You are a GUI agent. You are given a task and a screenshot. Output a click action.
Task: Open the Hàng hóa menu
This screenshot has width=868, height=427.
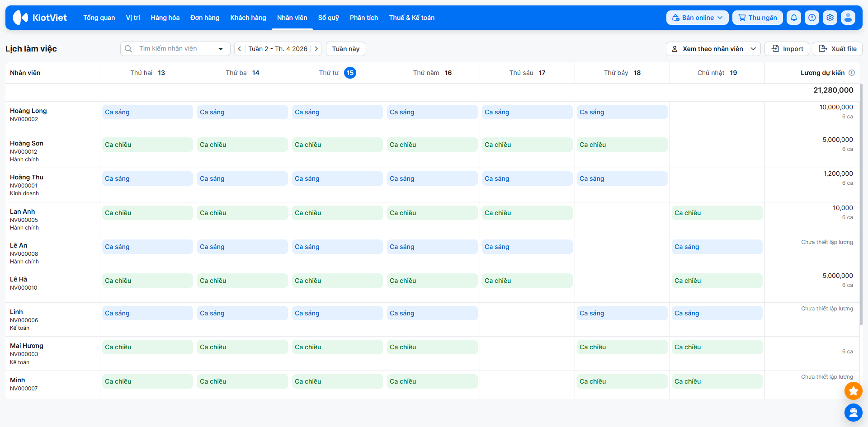pos(165,18)
